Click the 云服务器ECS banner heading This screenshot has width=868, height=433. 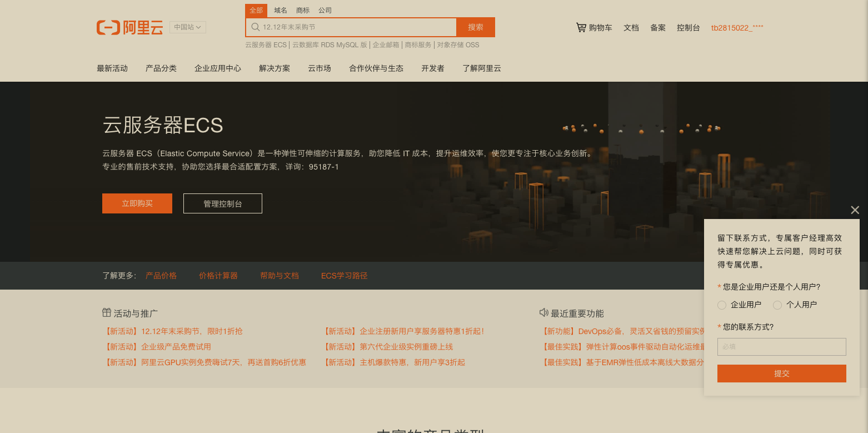pos(163,125)
